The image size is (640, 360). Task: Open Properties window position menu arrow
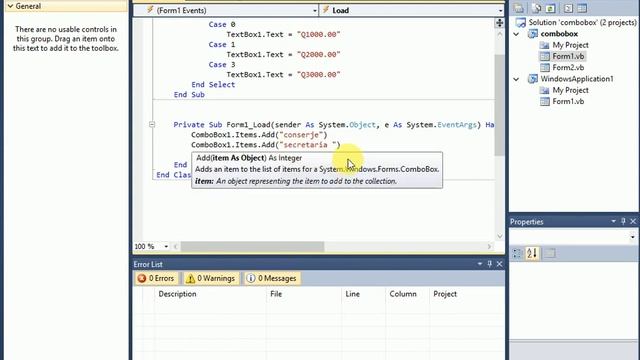pyautogui.click(x=613, y=221)
